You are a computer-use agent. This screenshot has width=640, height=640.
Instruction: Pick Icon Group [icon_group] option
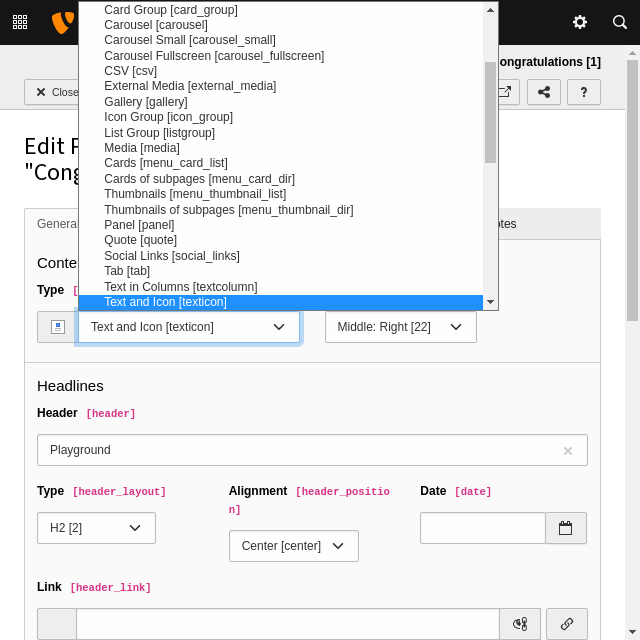281,117
